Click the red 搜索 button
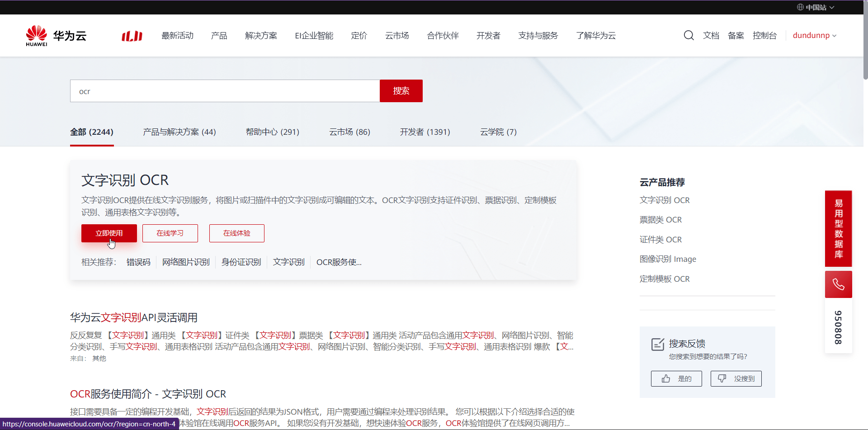The height and width of the screenshot is (430, 868). pyautogui.click(x=401, y=91)
